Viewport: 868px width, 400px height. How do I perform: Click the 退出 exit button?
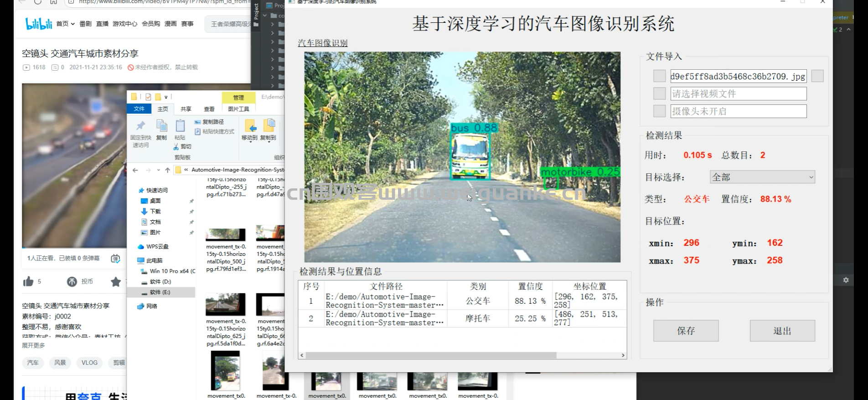(x=782, y=331)
